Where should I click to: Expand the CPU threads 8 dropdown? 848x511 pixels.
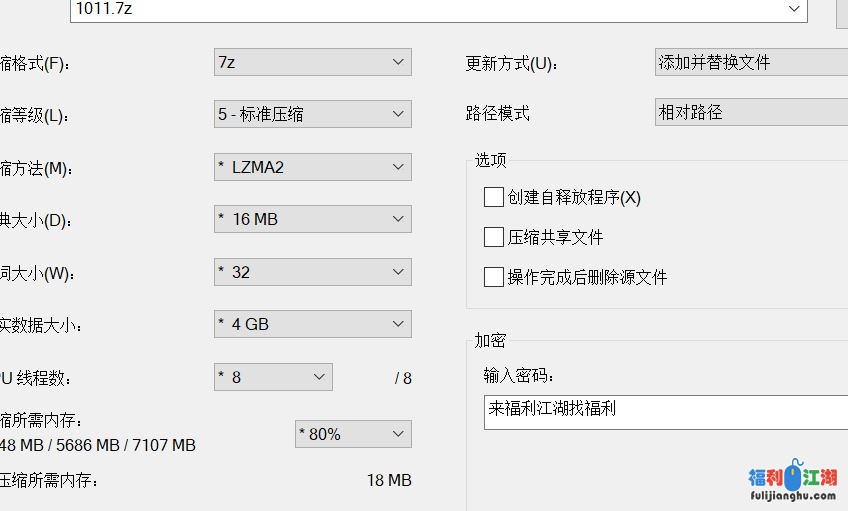(x=273, y=377)
